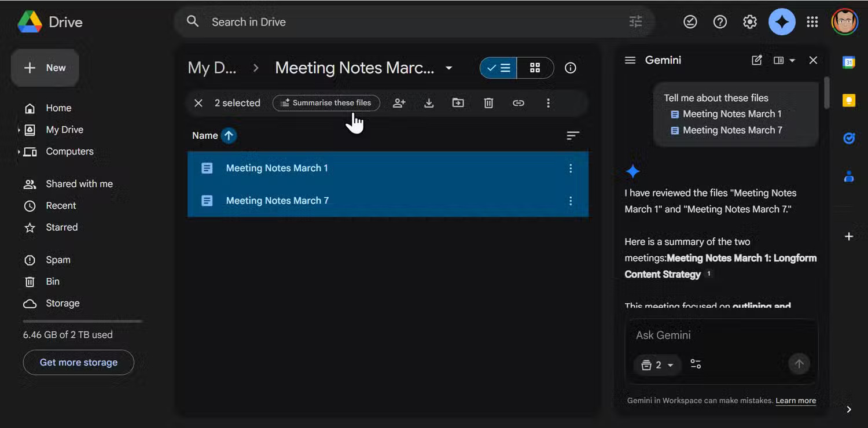The height and width of the screenshot is (428, 868).
Task: Copy a link to the selected files
Action: click(518, 102)
